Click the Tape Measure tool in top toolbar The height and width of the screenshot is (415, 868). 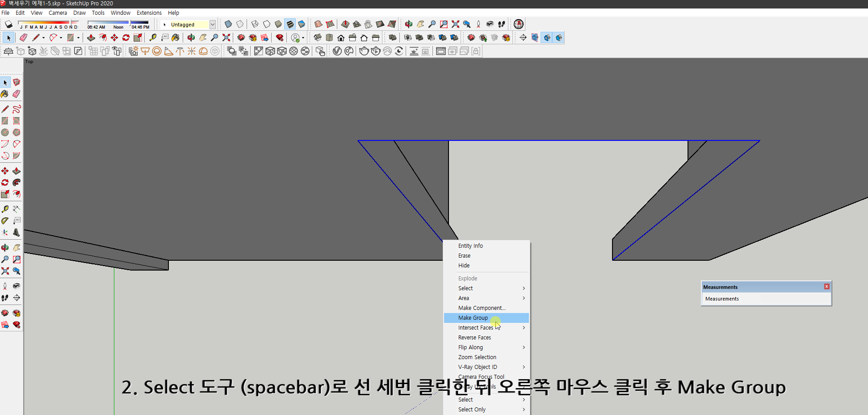(153, 38)
